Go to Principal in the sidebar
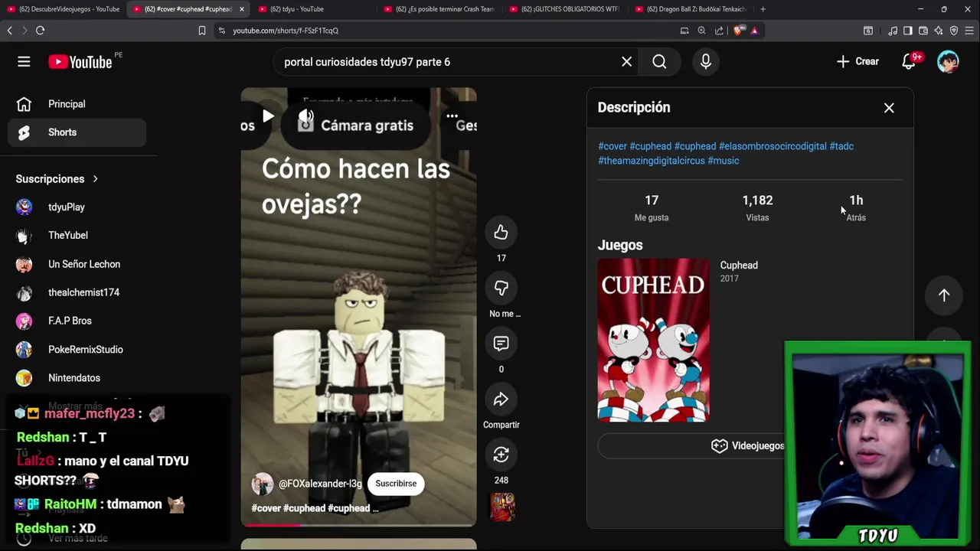 (x=77, y=104)
